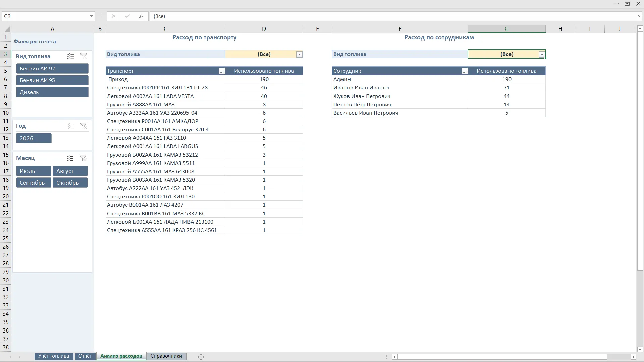644x362 pixels.
Task: Toggle Июль month slicer item
Action: point(34,171)
